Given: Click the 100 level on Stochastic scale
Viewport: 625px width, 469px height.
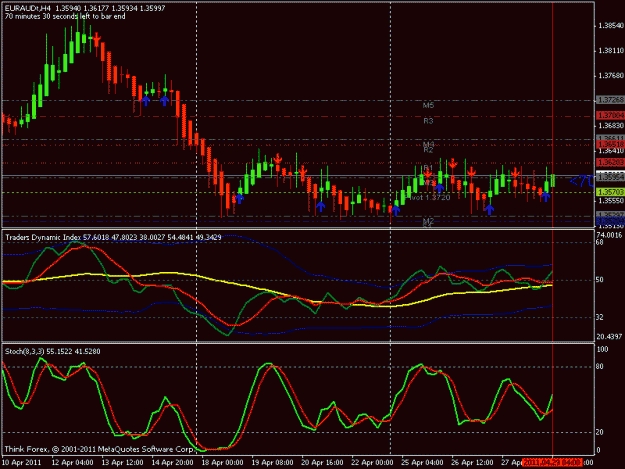Looking at the screenshot, I should pyautogui.click(x=602, y=349).
